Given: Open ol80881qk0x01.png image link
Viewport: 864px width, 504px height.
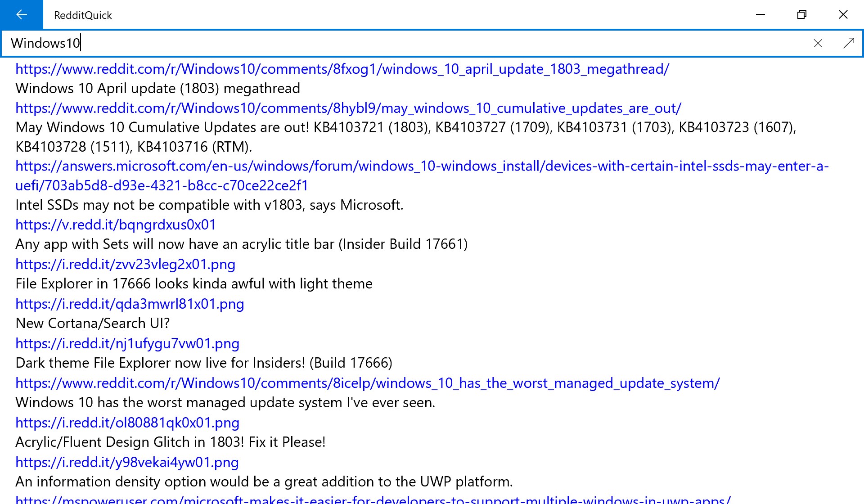Looking at the screenshot, I should 127,423.
